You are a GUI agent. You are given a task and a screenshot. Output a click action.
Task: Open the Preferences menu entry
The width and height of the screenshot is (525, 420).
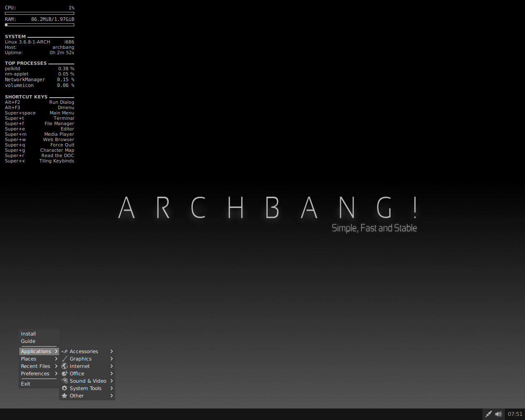pos(39,374)
